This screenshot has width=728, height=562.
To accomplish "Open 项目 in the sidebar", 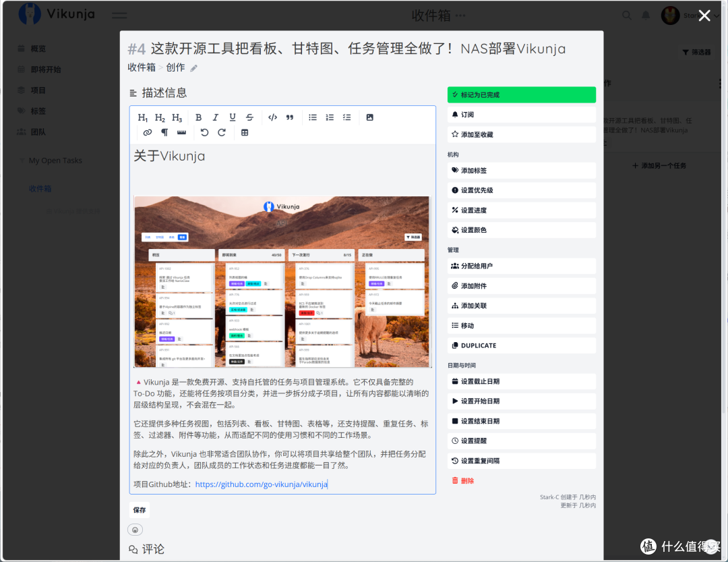I will (x=38, y=90).
